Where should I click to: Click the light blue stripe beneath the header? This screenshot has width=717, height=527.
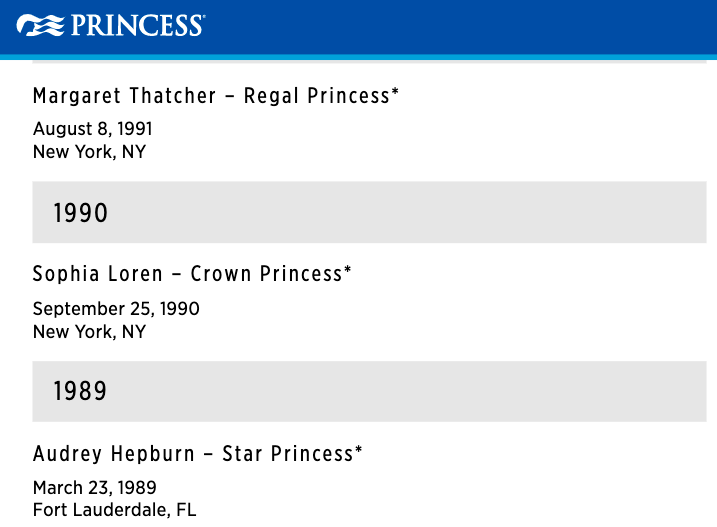[358, 57]
